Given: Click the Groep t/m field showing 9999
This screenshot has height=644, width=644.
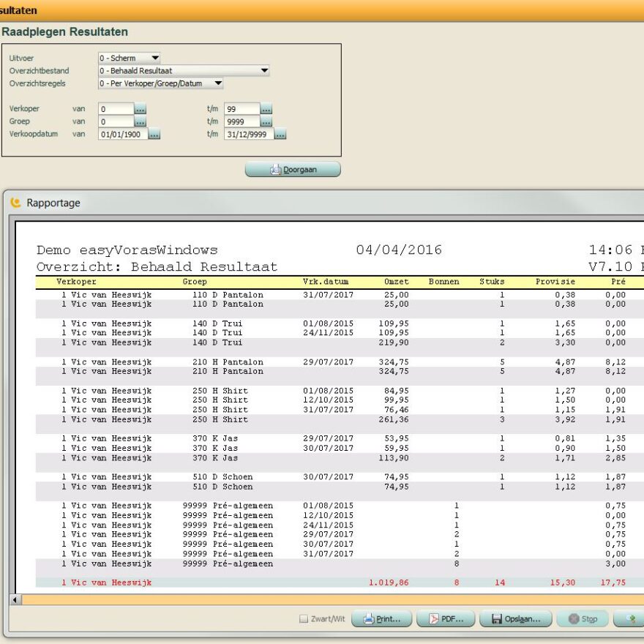Looking at the screenshot, I should point(242,121).
